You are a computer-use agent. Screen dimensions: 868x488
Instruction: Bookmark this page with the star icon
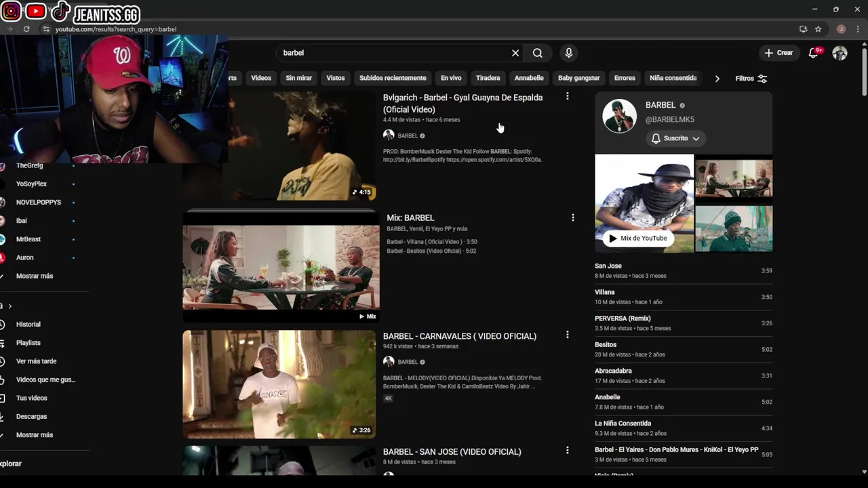818,29
